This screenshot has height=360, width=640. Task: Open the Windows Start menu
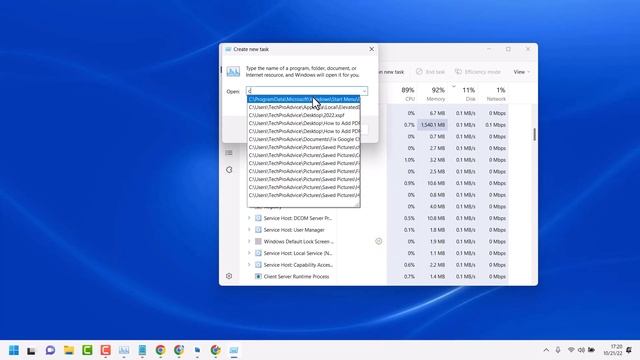click(14, 350)
